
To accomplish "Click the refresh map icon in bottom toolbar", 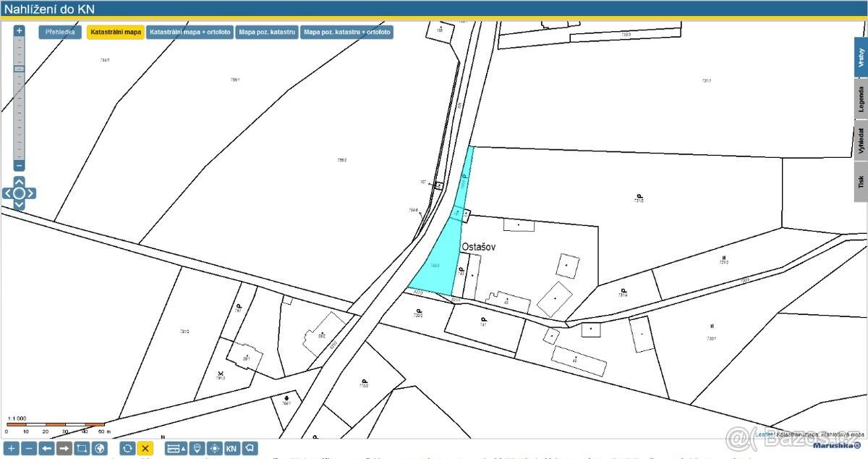I will (127, 448).
